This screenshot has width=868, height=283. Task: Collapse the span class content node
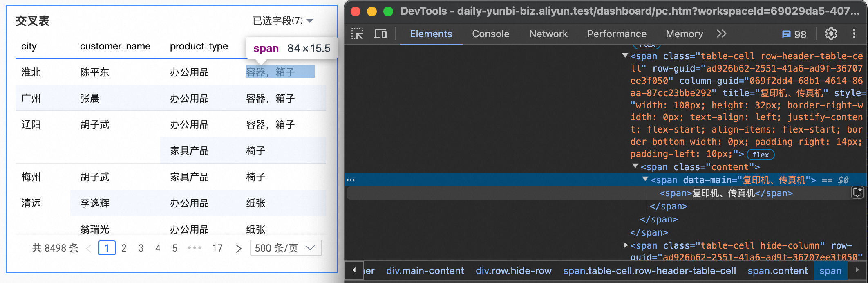point(635,166)
